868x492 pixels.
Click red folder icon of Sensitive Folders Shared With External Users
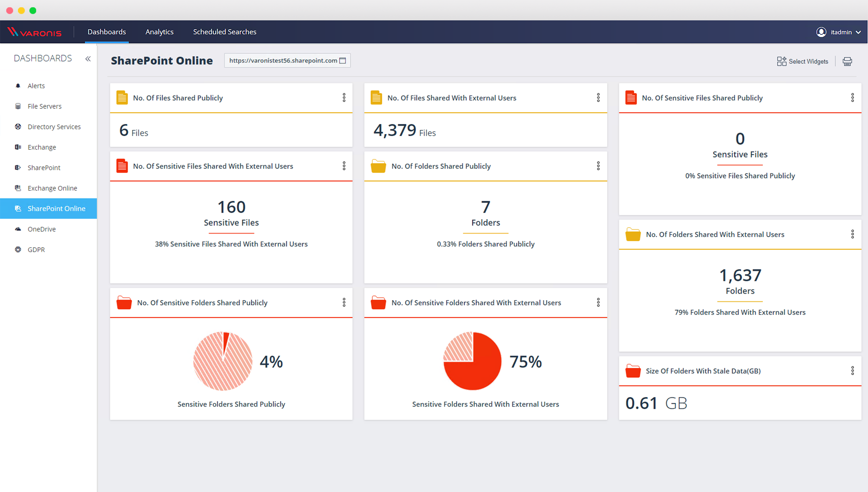click(x=378, y=303)
